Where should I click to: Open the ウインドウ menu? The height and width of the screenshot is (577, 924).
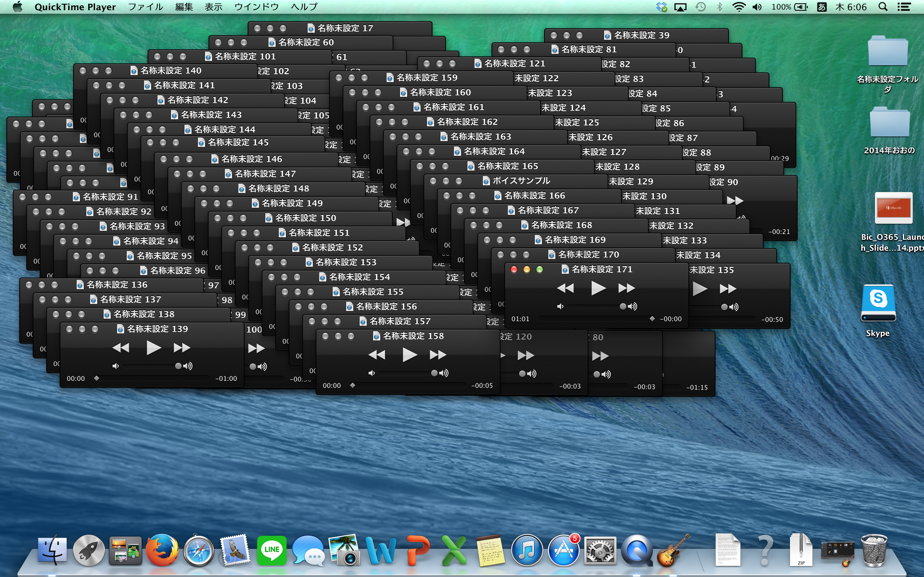(x=256, y=7)
